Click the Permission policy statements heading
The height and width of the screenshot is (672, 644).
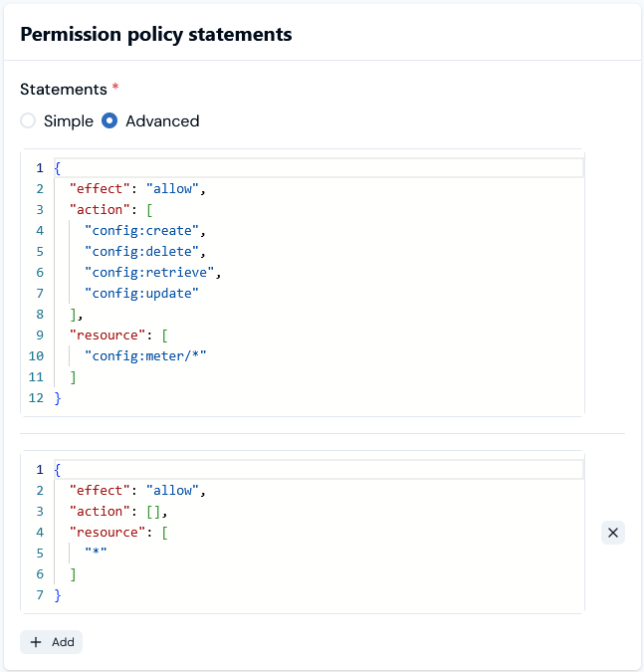[x=156, y=34]
